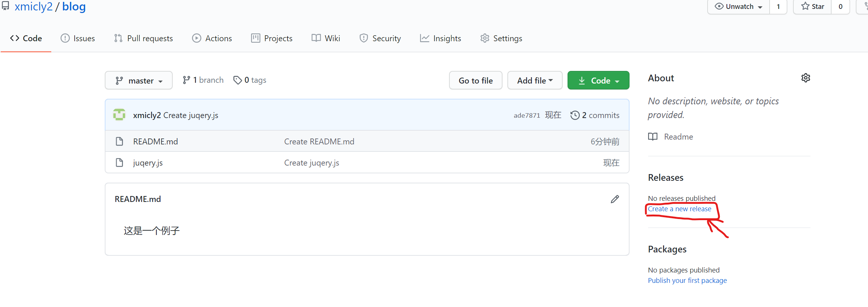This screenshot has width=868, height=307.
Task: Click the 6分钟前 timestamp
Action: 605,141
